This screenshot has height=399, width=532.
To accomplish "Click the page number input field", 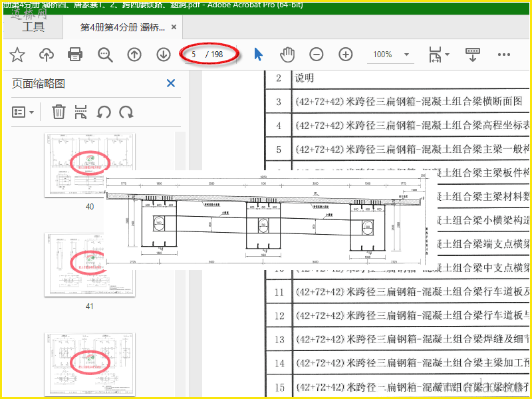I will 194,55.
